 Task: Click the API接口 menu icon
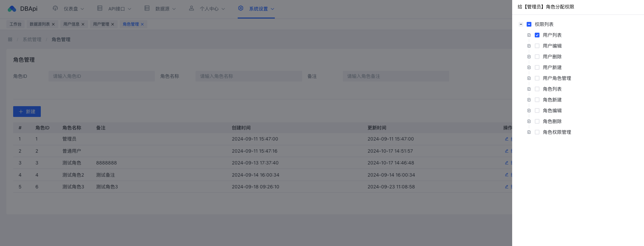100,8
